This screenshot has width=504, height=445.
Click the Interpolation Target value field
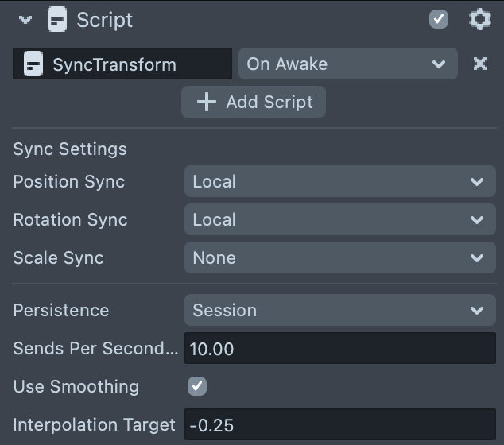point(339,425)
